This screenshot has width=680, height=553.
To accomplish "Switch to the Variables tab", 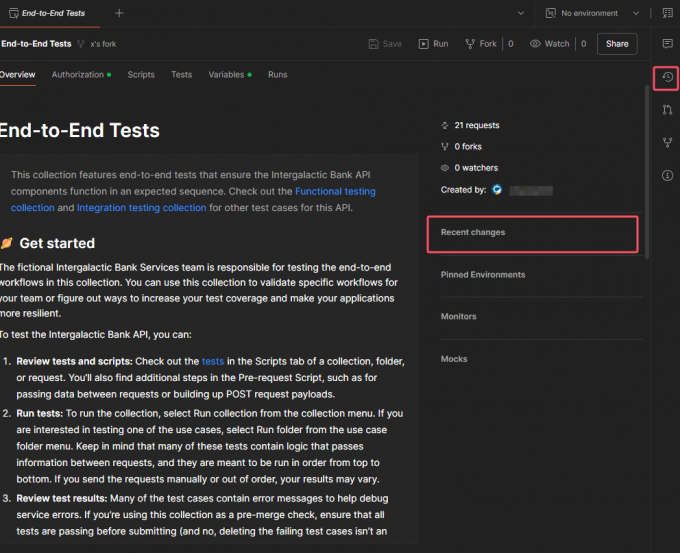I will pos(230,75).
